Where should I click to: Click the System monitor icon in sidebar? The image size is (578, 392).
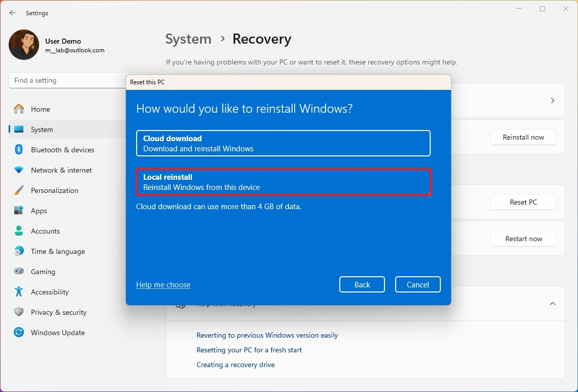pyautogui.click(x=19, y=129)
